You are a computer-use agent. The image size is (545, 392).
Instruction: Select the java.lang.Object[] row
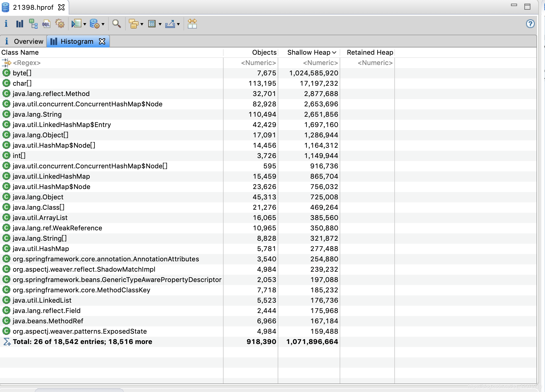tap(268, 135)
